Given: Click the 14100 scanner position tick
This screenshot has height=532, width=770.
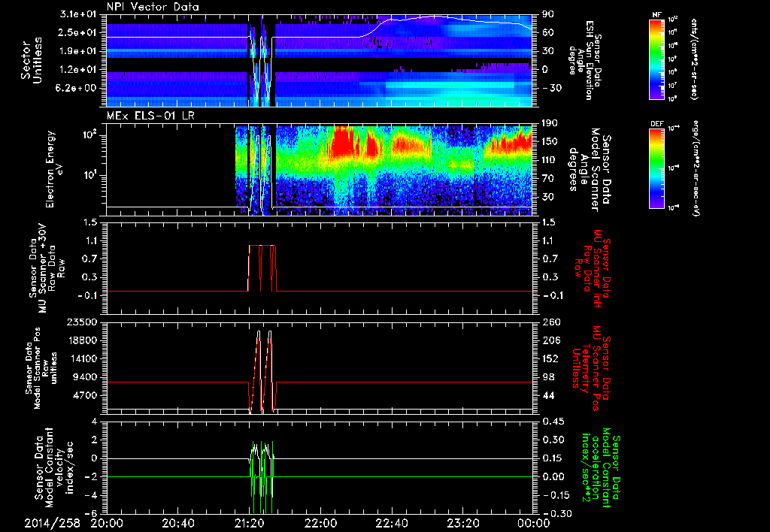Looking at the screenshot, I should 84,358.
